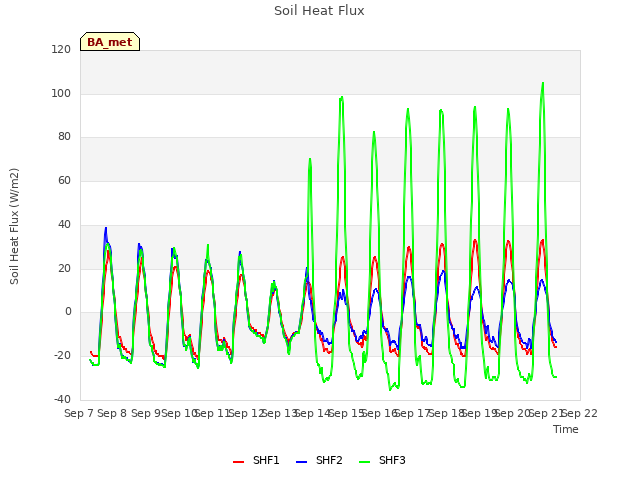Click the blue SHF2 legend color marker
The height and width of the screenshot is (480, 640).
click(301, 462)
